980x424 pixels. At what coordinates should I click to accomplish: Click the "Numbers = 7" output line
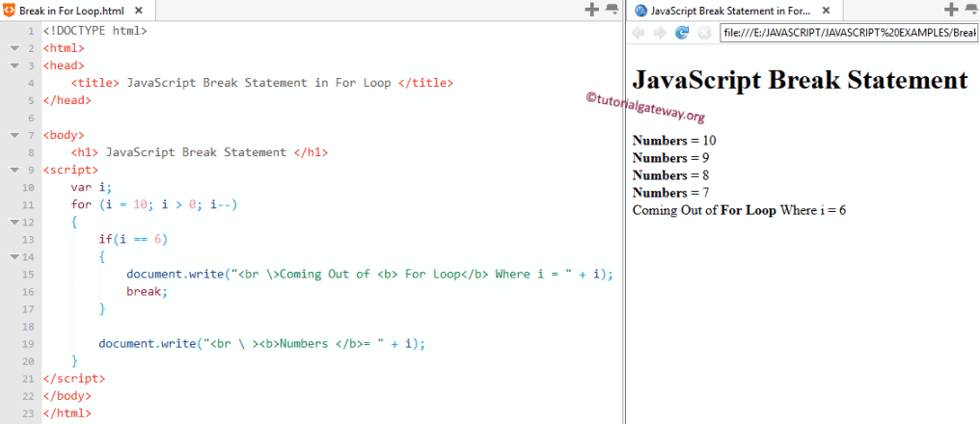tap(670, 193)
